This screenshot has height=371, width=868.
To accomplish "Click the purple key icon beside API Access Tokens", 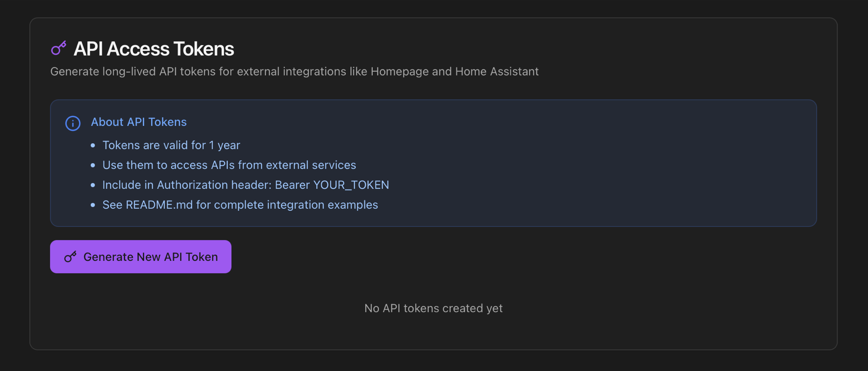I will 59,48.
